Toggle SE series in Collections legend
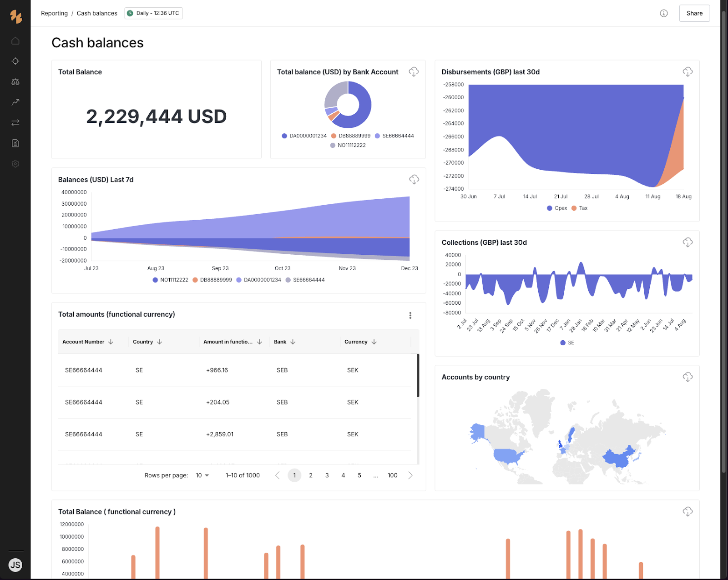728x580 pixels. tap(567, 343)
